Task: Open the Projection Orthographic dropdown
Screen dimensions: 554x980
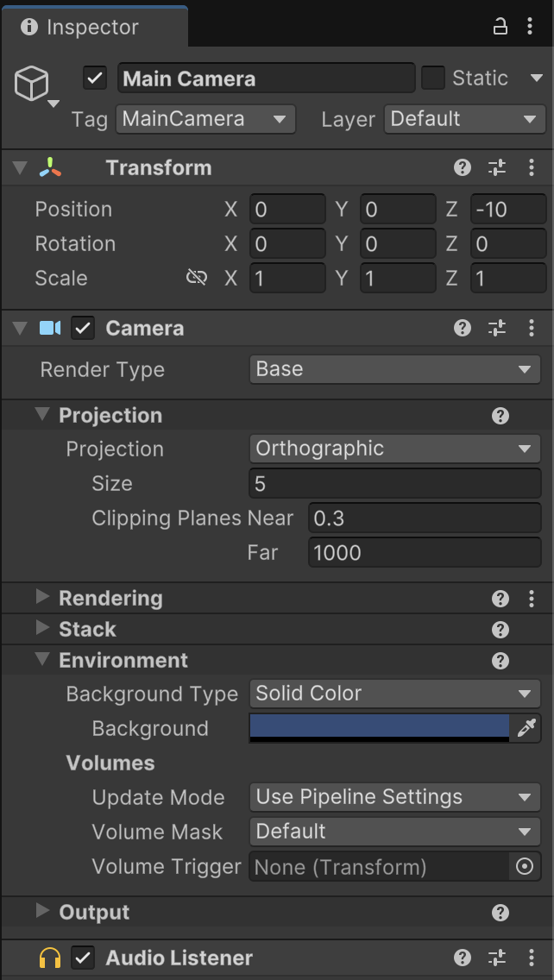Action: click(x=395, y=449)
